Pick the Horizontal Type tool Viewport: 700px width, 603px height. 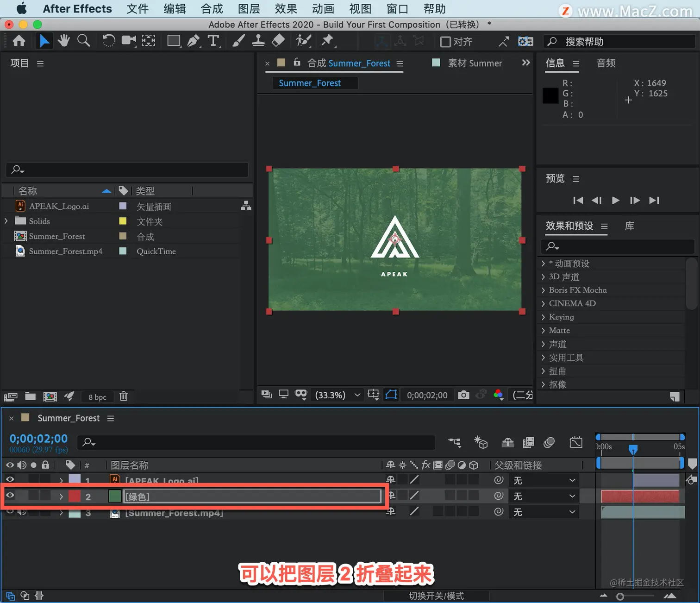click(x=213, y=41)
